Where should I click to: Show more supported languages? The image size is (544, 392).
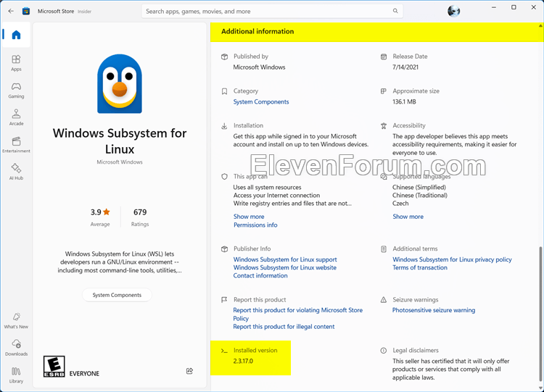pos(408,217)
